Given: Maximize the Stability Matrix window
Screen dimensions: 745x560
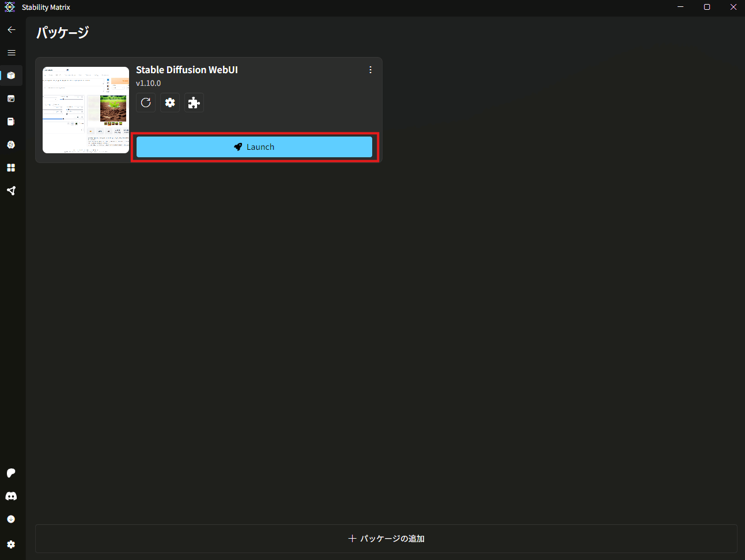Looking at the screenshot, I should pos(707,7).
